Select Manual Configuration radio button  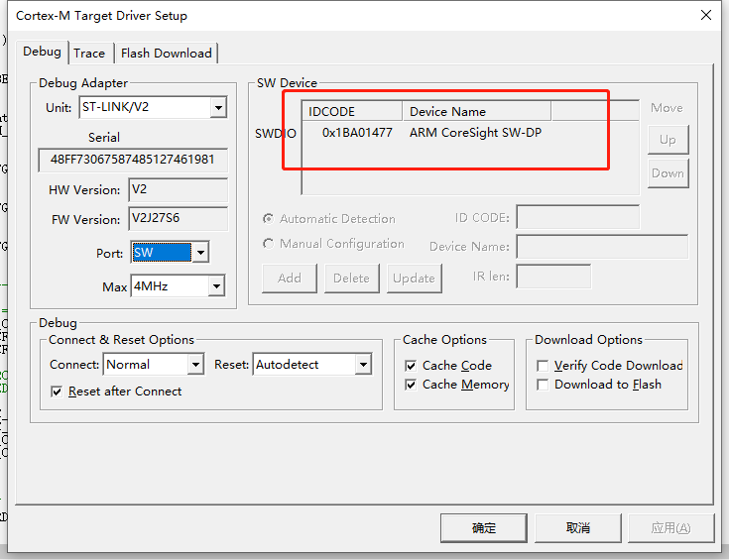[268, 244]
